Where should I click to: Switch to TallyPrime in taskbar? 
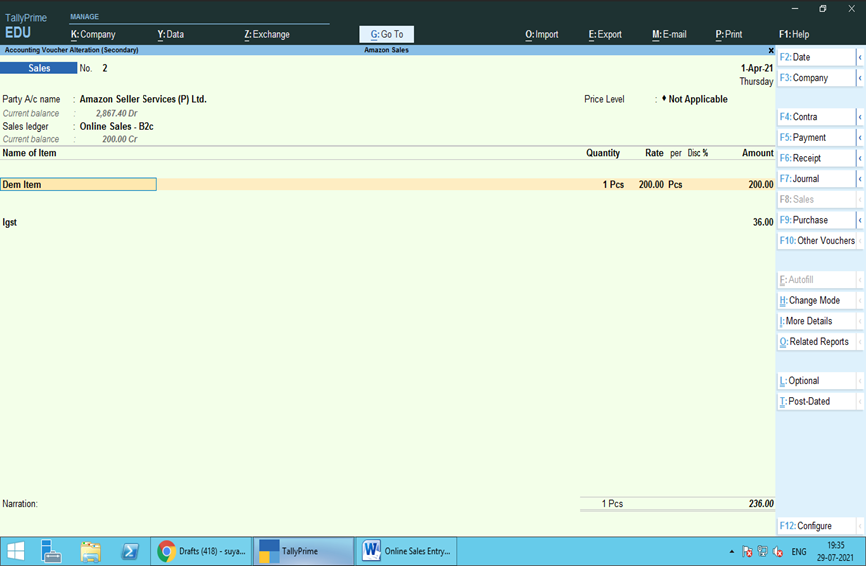coord(303,551)
